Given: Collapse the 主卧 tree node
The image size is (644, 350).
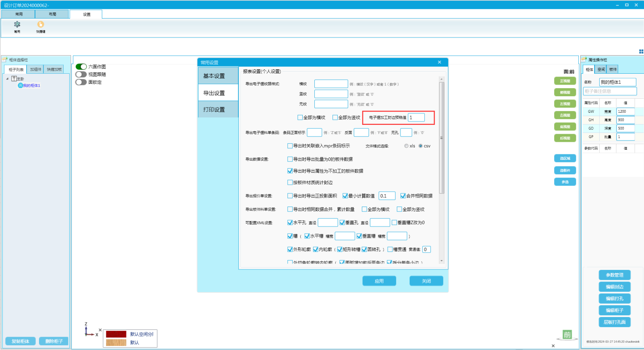Looking at the screenshot, I should (7, 79).
